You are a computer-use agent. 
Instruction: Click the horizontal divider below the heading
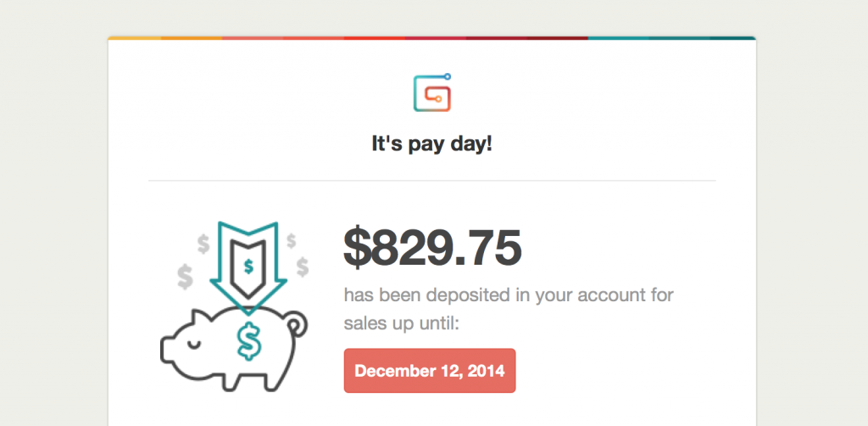coord(431,181)
